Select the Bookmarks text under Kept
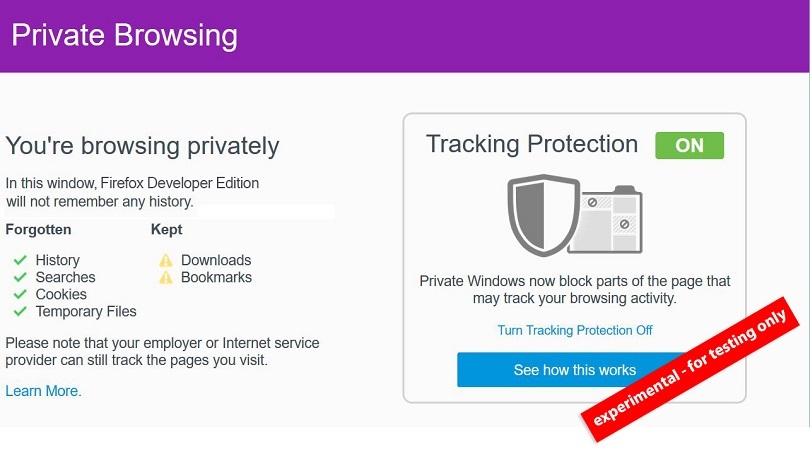 click(216, 277)
